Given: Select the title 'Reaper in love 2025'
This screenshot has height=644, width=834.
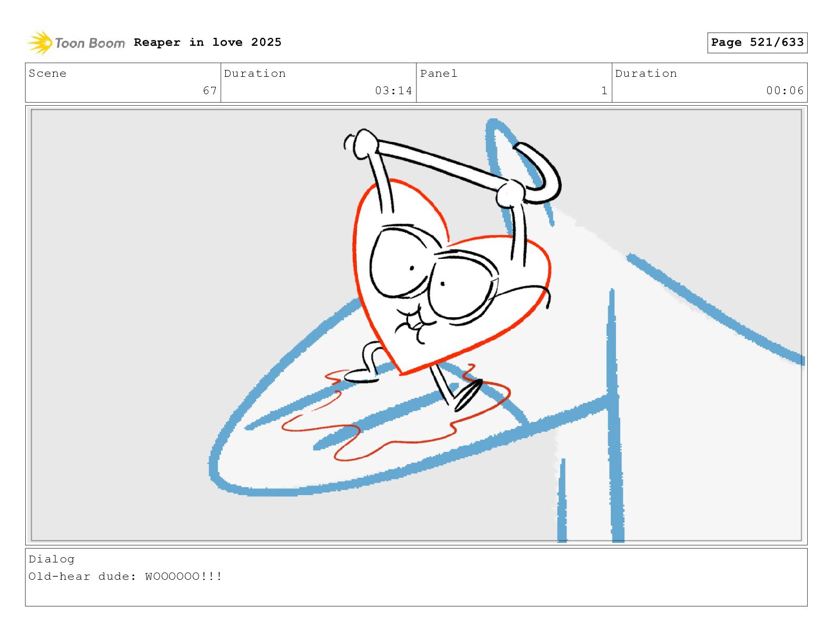Looking at the screenshot, I should [x=207, y=42].
